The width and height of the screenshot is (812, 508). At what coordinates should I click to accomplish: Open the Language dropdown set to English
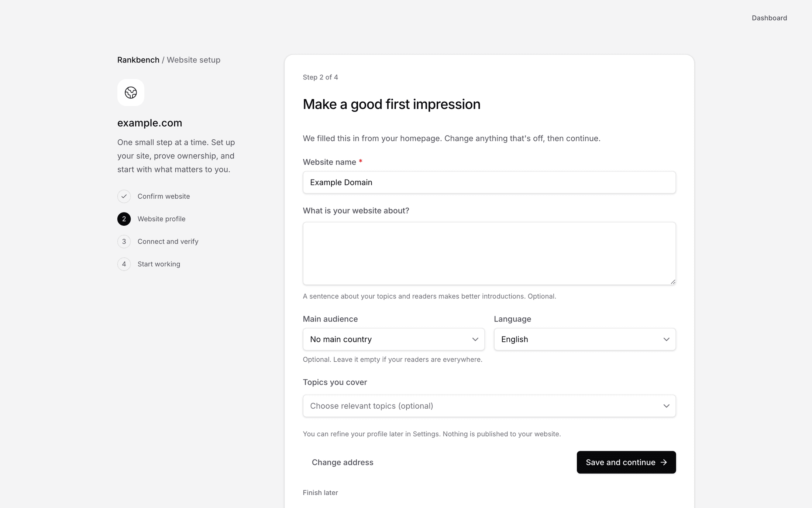pos(585,339)
